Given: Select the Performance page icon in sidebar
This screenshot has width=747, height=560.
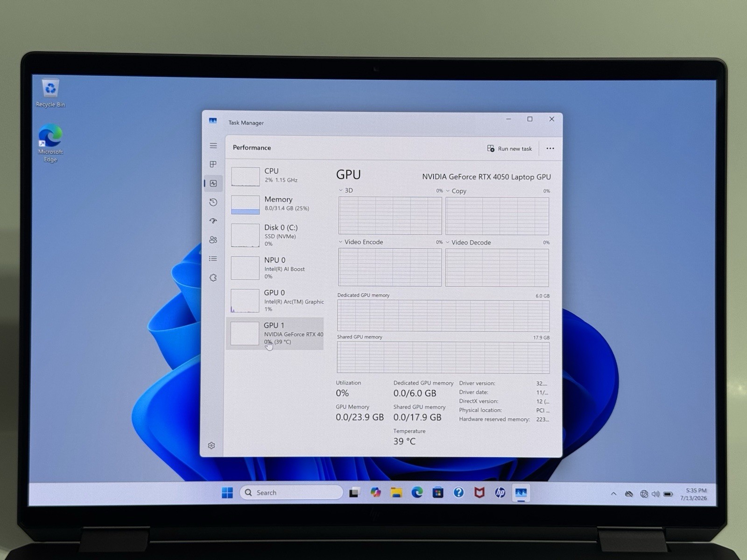Looking at the screenshot, I should coord(213,183).
